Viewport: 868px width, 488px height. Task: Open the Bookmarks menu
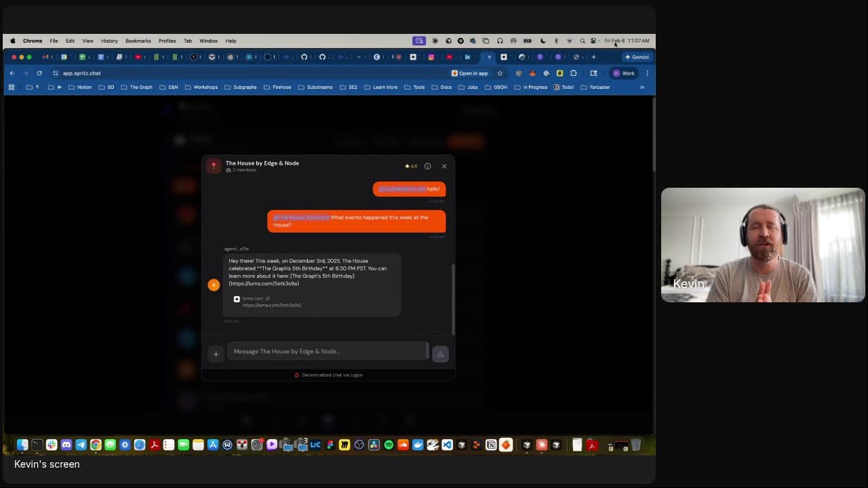click(138, 41)
